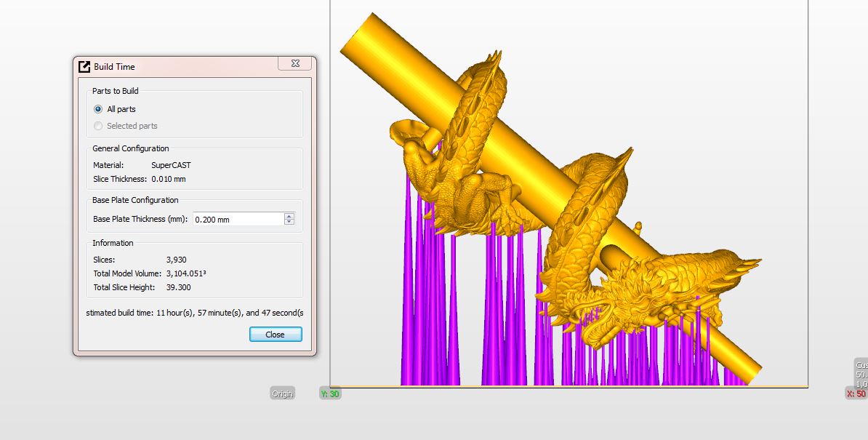Dismiss Build Time dialog via X button
The image size is (868, 440).
pos(294,64)
